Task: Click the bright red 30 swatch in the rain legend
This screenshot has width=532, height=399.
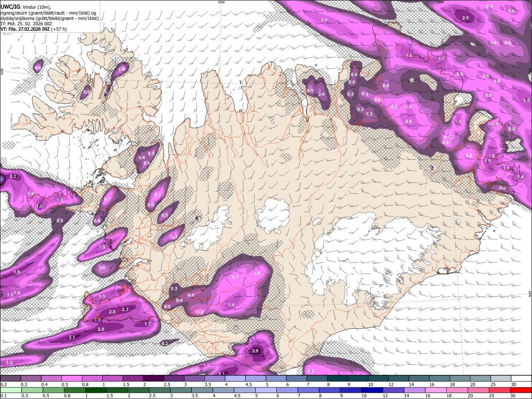Action: [x=521, y=390]
